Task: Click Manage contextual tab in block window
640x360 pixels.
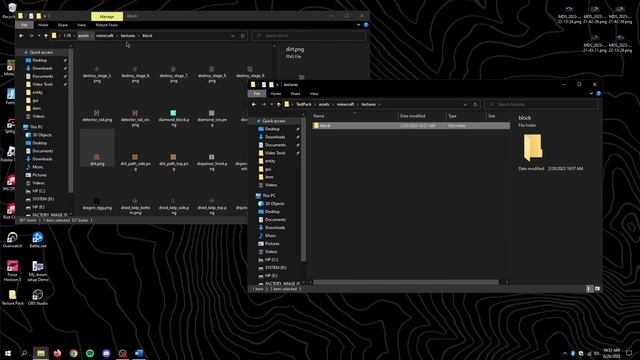Action: coord(107,16)
